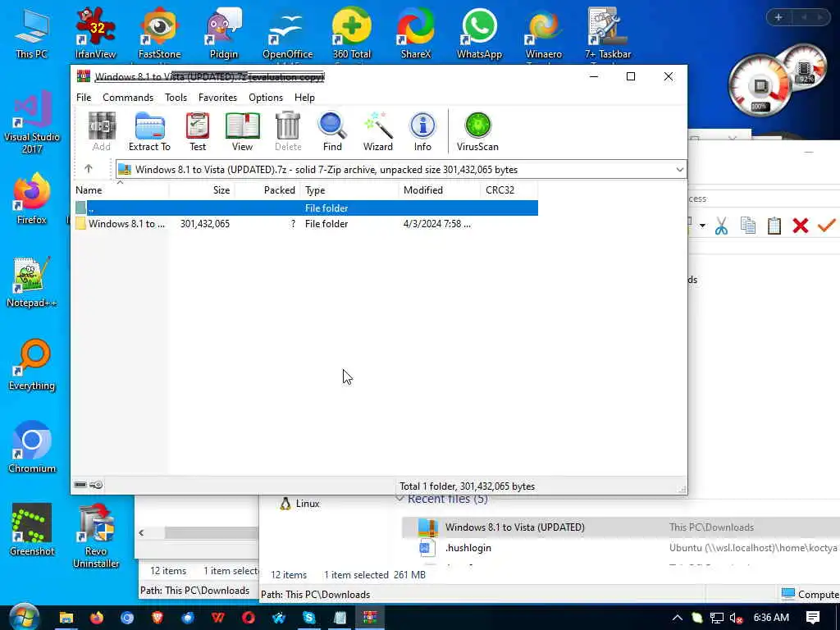This screenshot has height=630, width=840.
Task: Click the red X delete icon in background window
Action: pos(801,226)
